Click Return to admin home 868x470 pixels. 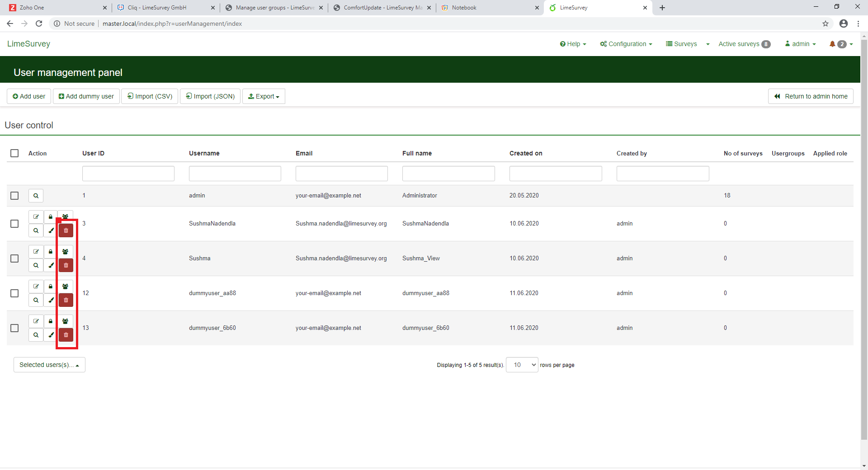pyautogui.click(x=811, y=96)
